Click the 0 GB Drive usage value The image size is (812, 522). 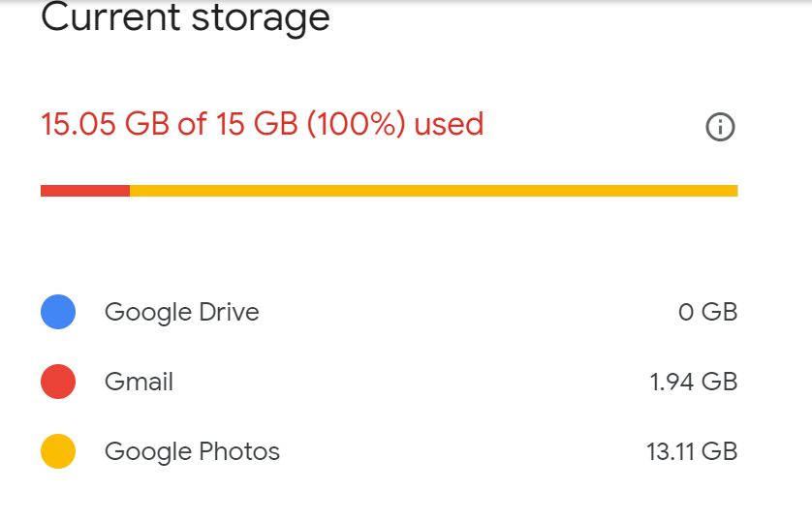(707, 312)
